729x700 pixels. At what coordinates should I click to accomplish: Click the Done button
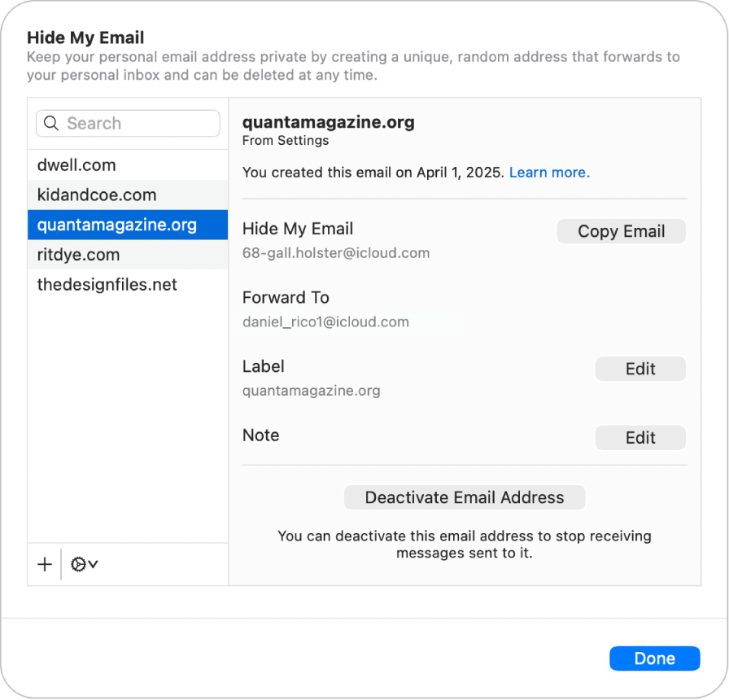[654, 658]
